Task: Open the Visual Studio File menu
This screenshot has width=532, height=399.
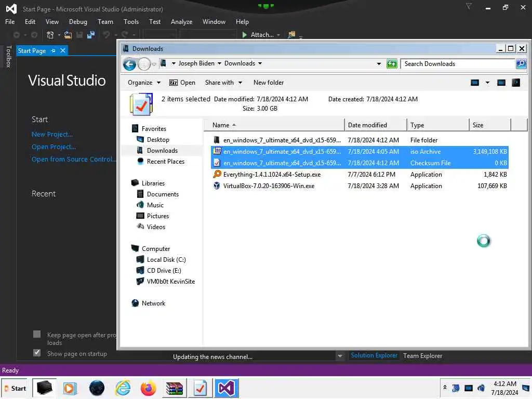Action: point(10,22)
